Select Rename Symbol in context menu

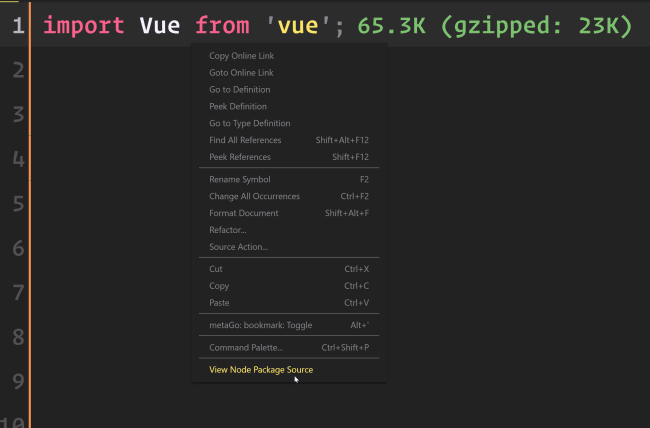(240, 179)
